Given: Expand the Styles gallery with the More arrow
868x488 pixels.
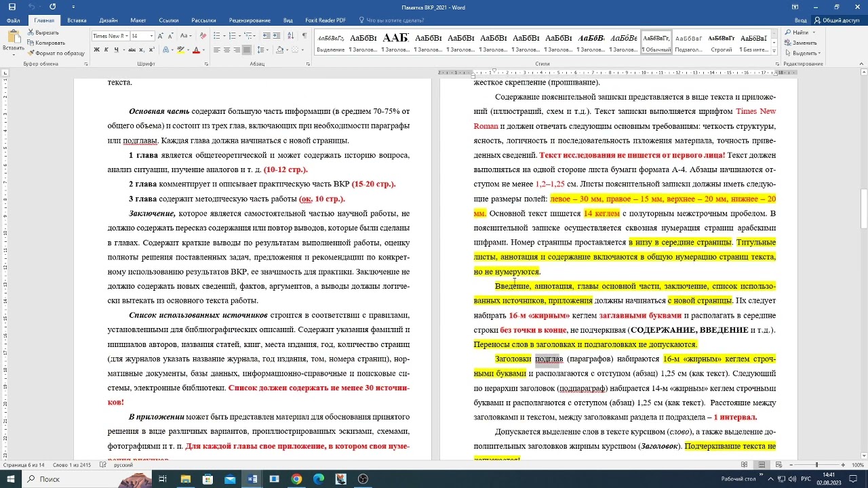Looking at the screenshot, I should pyautogui.click(x=774, y=52).
